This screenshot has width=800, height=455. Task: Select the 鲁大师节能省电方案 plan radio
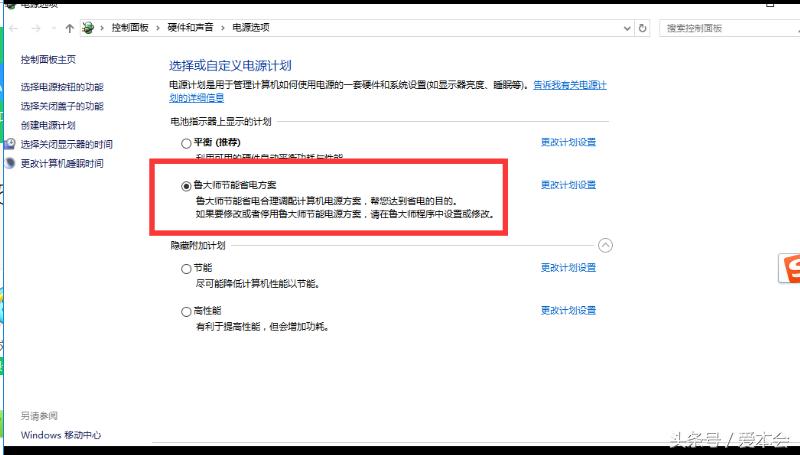[x=186, y=186]
